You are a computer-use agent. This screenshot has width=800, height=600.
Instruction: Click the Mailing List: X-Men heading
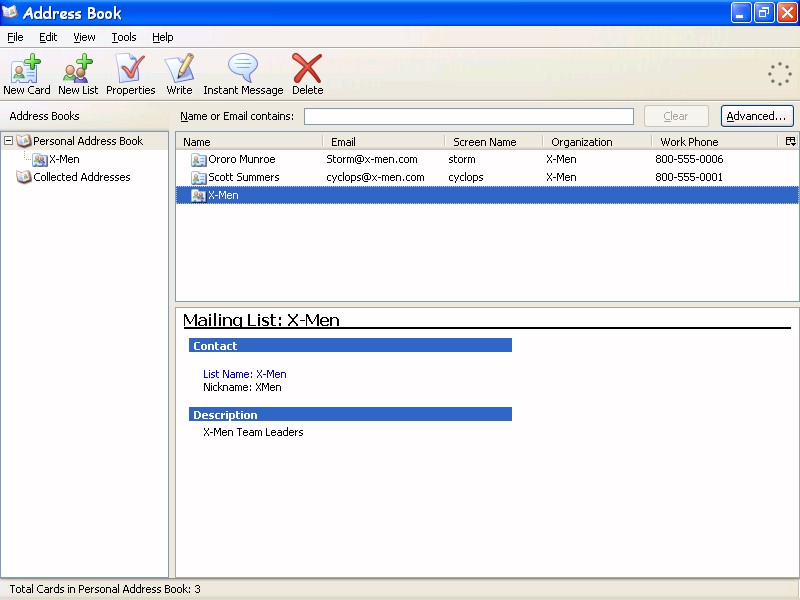point(261,320)
